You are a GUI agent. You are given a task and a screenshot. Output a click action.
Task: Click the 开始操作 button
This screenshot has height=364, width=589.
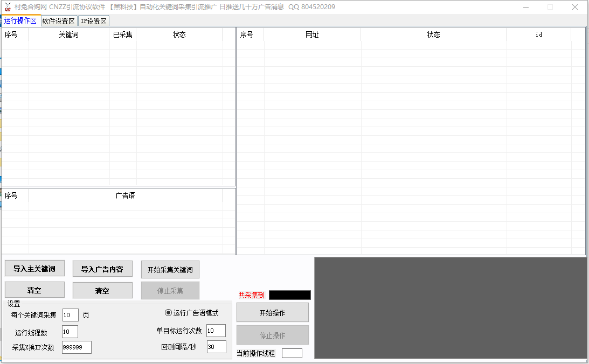(273, 313)
